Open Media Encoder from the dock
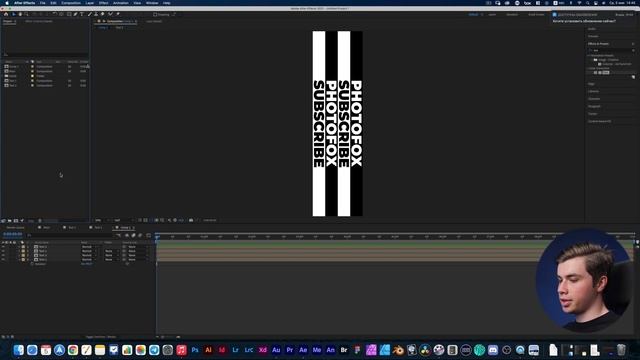Screen dimensions: 640x360 pos(317,350)
